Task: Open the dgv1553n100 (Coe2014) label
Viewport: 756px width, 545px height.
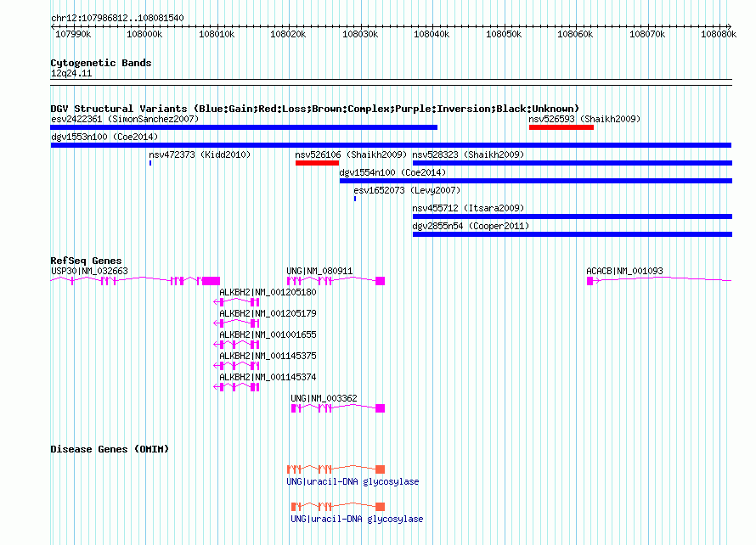Action: pos(104,137)
